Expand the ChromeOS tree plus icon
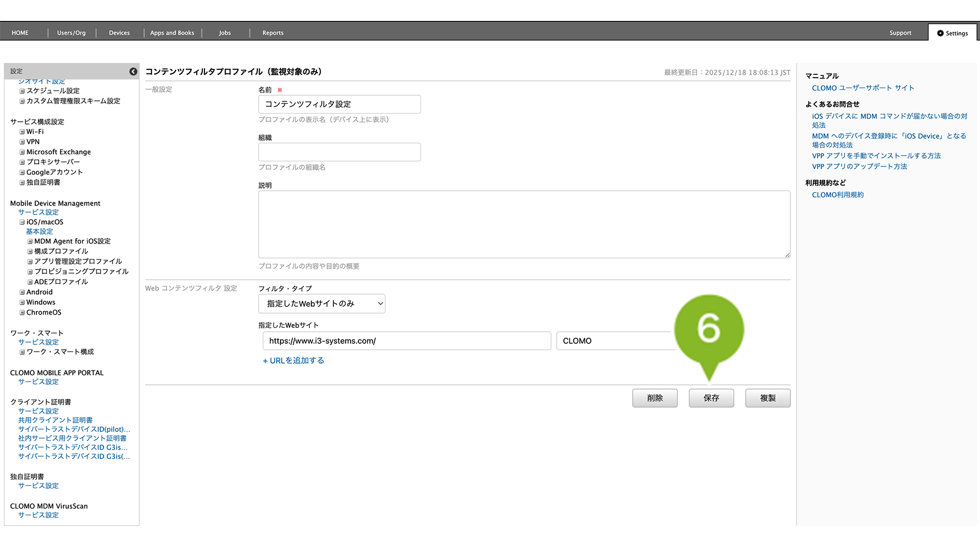The width and height of the screenshot is (980, 551). (22, 313)
